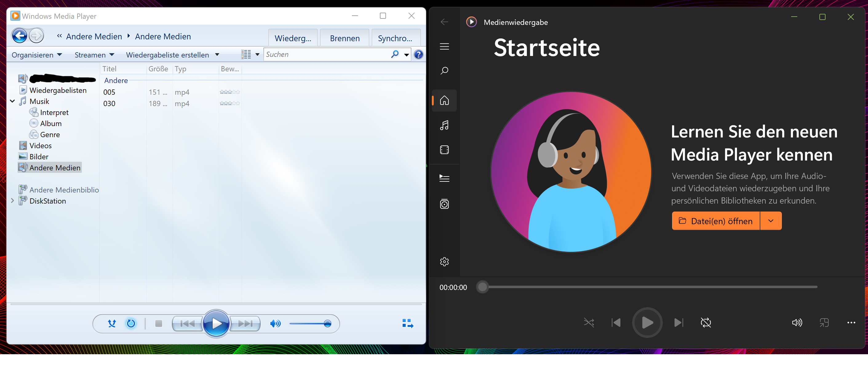Click the settings gear in Medienwiedergabe
The height and width of the screenshot is (369, 868).
pos(444,261)
